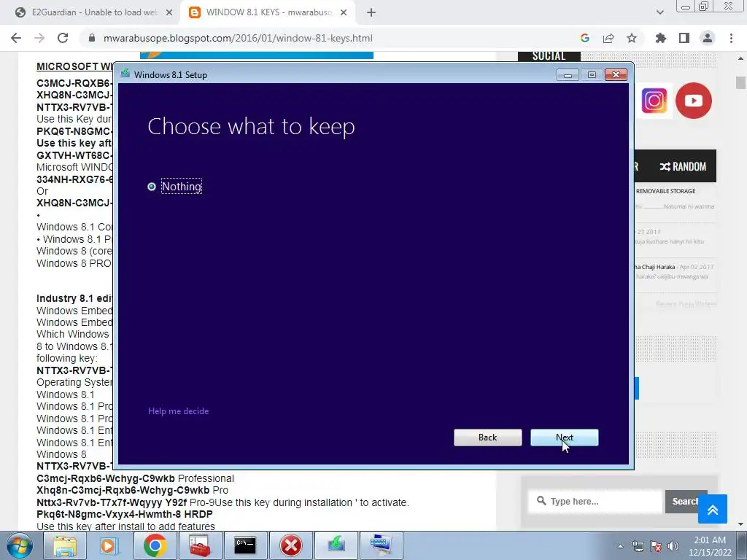The height and width of the screenshot is (560, 747).
Task: Open the Help me decide link
Action: coord(178,411)
